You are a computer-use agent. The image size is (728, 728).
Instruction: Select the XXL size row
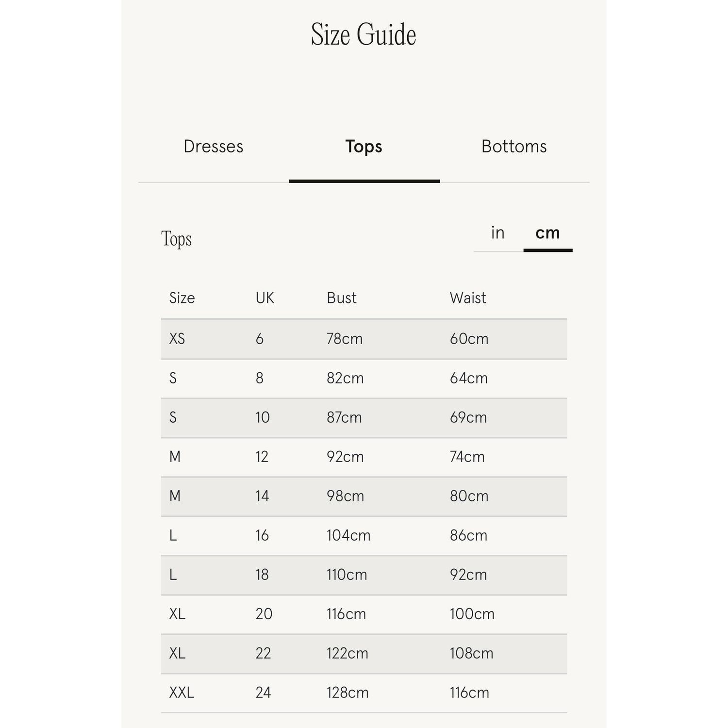pyautogui.click(x=364, y=693)
